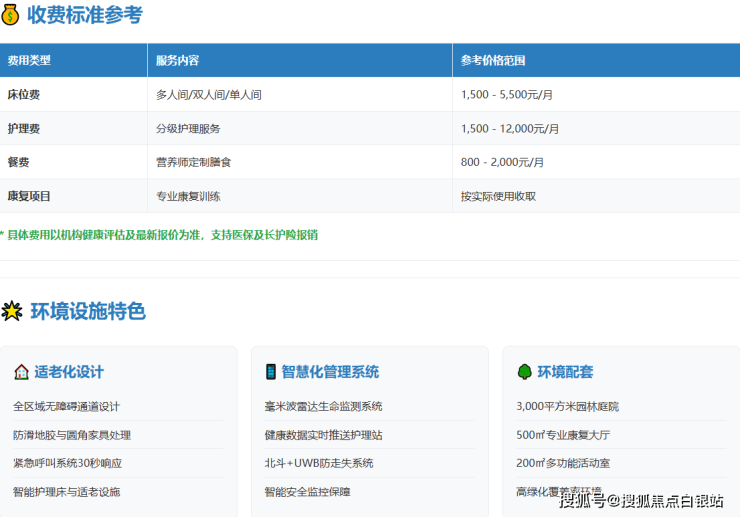
Task: Click the 1,500 - 12,000元/月 price cell
Action: coord(510,129)
